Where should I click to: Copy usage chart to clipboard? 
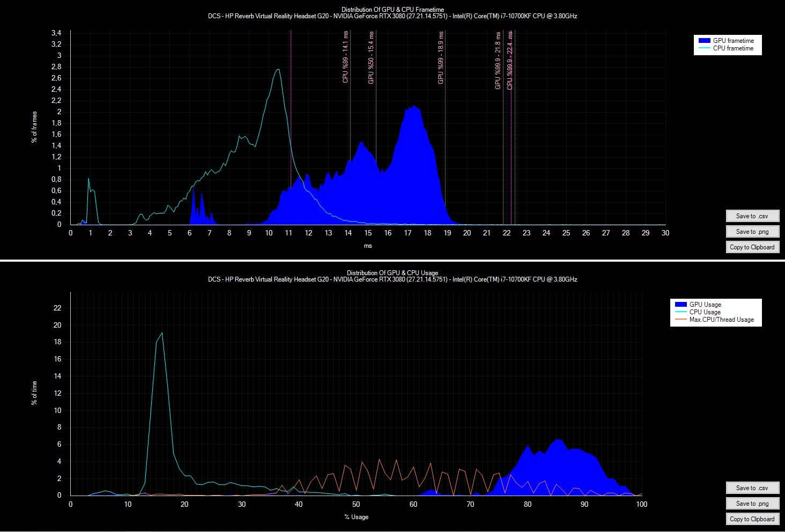pos(752,519)
